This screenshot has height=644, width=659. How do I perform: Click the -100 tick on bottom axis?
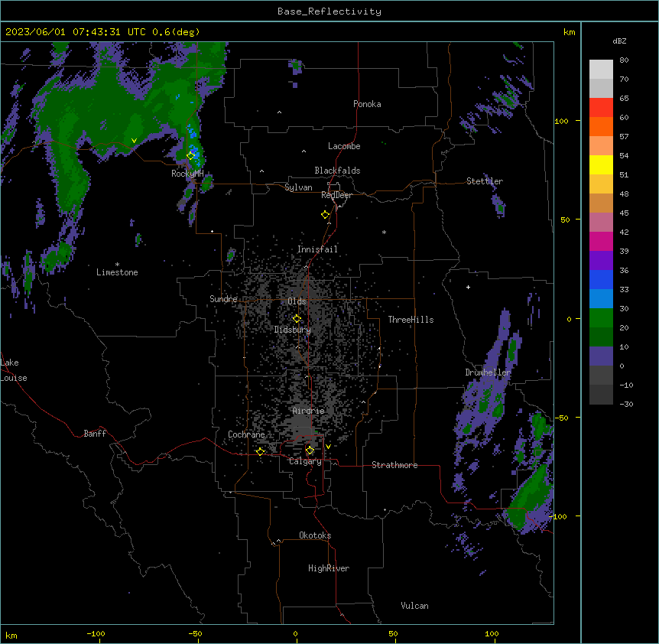[96, 633]
